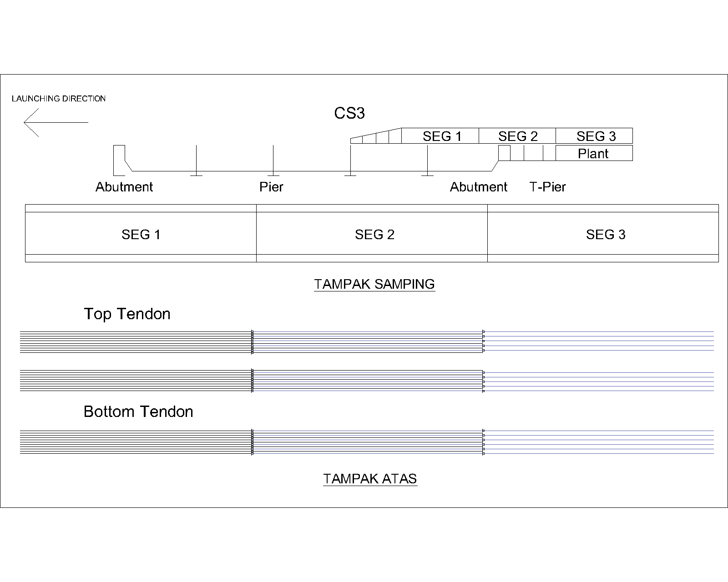Click the TAMPAK SAMPING underlined title
The width and height of the screenshot is (728, 582).
[x=374, y=284]
